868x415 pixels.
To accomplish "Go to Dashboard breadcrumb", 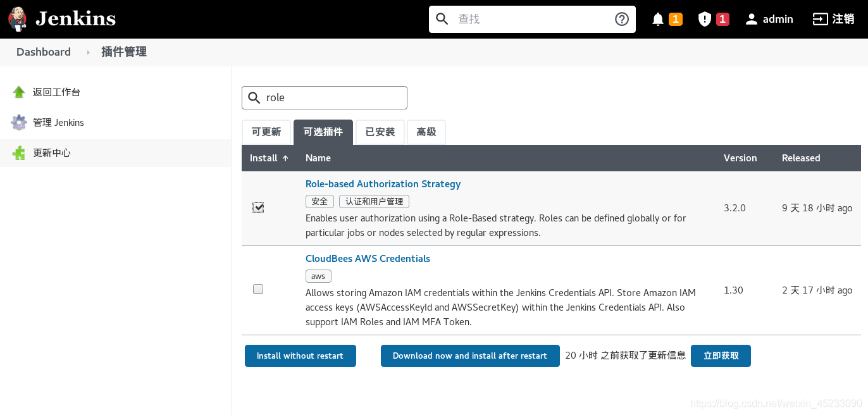I will 44,52.
